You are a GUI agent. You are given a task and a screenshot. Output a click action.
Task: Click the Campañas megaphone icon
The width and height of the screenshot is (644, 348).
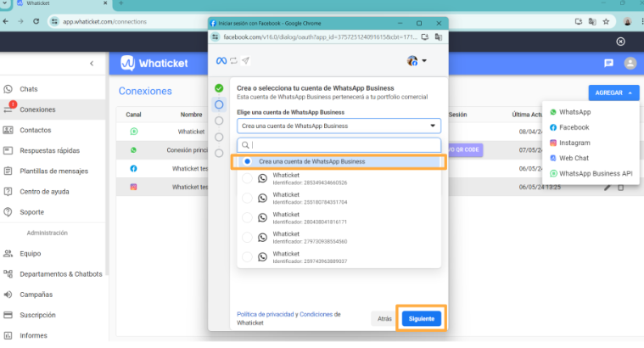point(8,295)
